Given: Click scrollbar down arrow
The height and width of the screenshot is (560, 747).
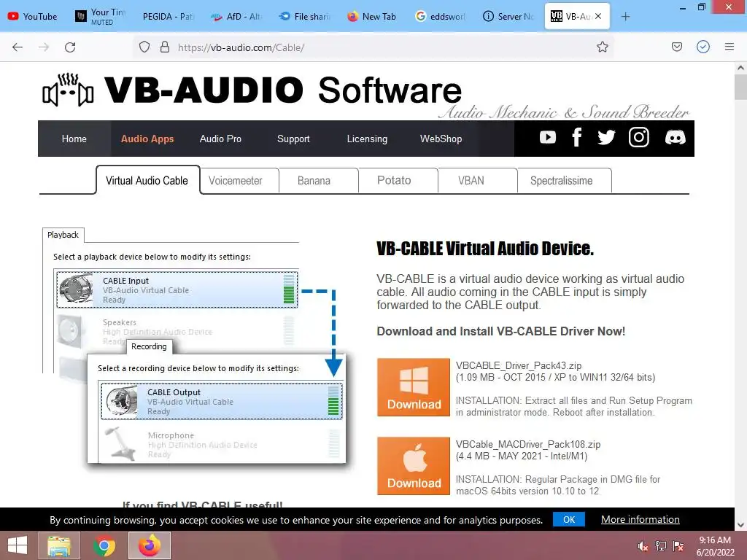Looking at the screenshot, I should (740, 525).
